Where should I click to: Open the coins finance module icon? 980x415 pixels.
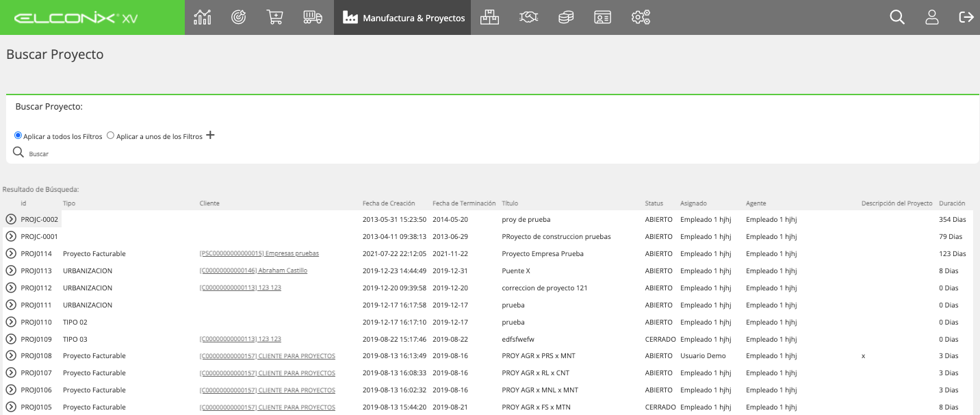click(x=565, y=17)
